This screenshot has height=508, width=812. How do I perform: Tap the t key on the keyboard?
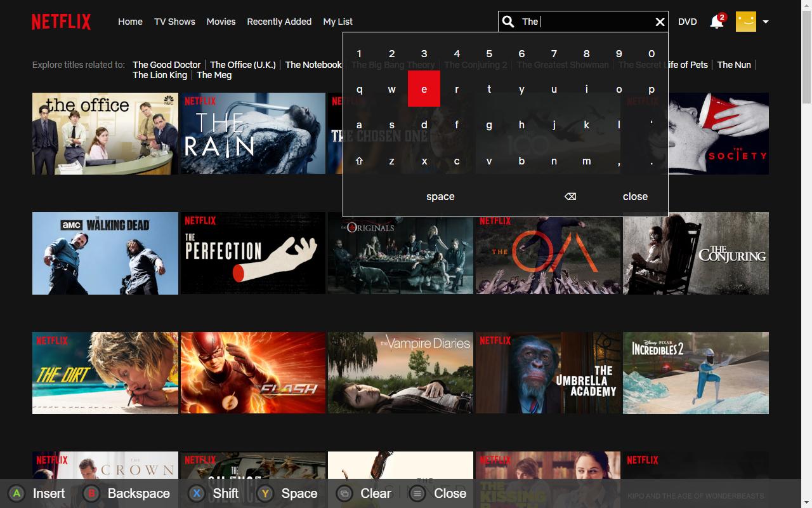pos(489,89)
